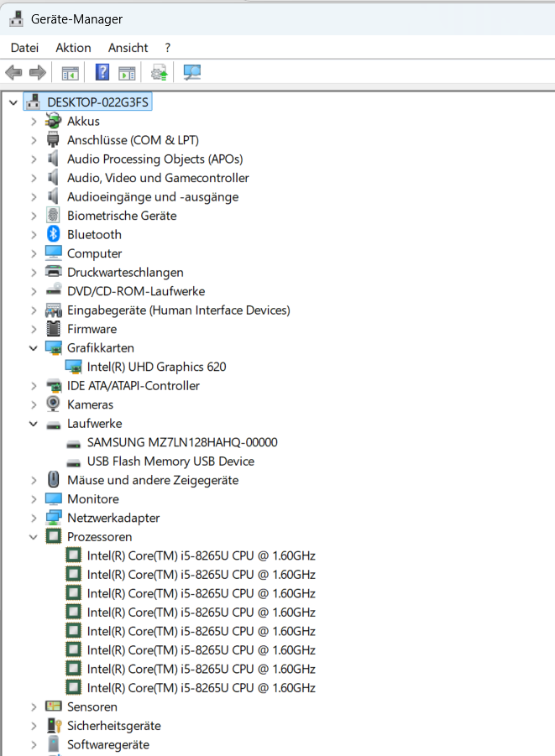
Task: Click the Computer monitor icon
Action: (53, 253)
